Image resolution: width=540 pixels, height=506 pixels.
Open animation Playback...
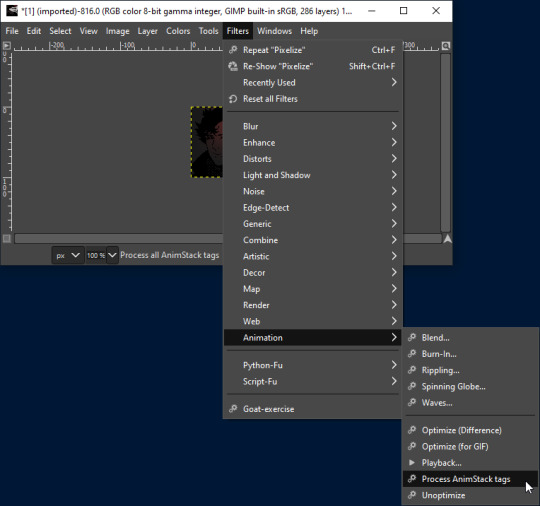click(x=470, y=463)
